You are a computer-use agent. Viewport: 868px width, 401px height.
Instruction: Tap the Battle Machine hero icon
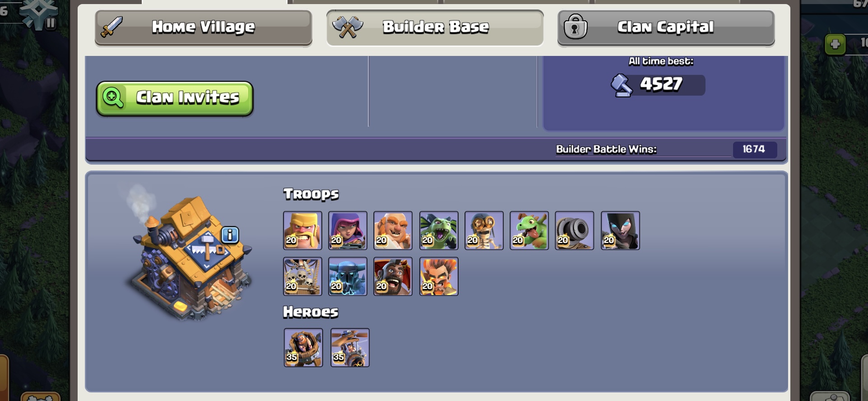point(303,347)
